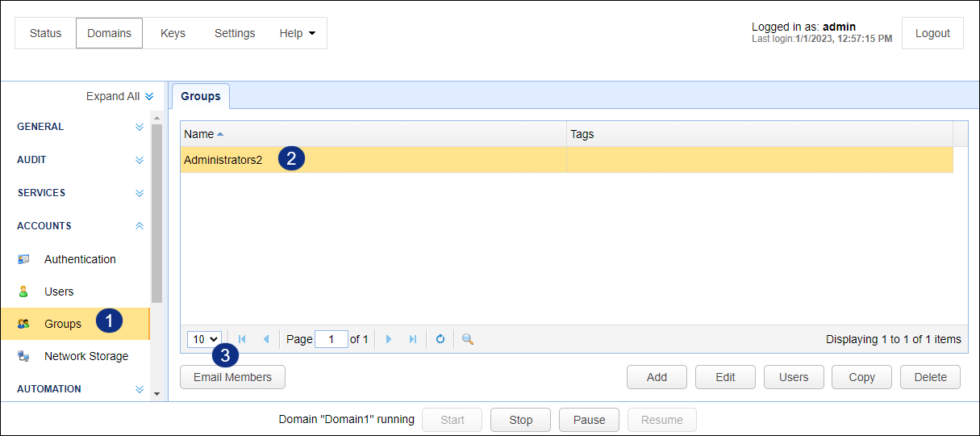Go to previous page of groups
The width and height of the screenshot is (980, 436).
(266, 339)
